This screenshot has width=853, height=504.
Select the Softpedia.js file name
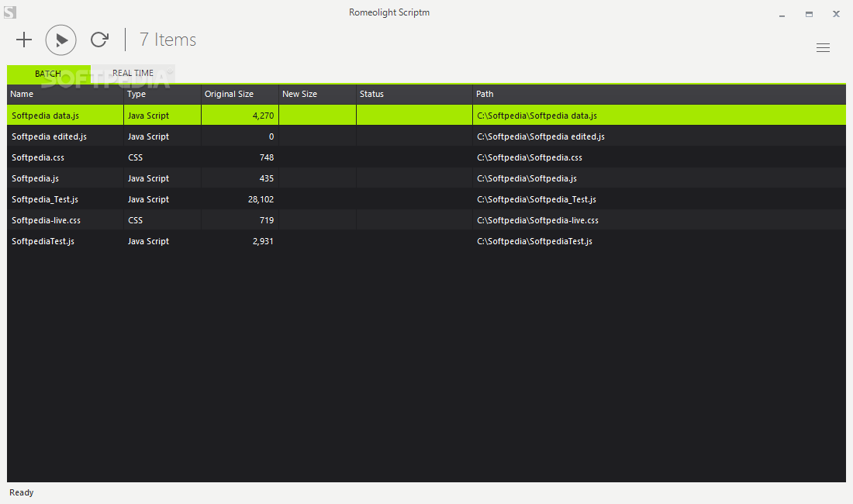tap(36, 178)
